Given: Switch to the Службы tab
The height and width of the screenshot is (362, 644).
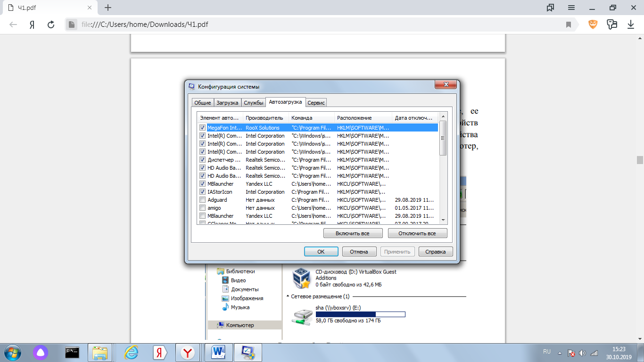Looking at the screenshot, I should pyautogui.click(x=254, y=103).
